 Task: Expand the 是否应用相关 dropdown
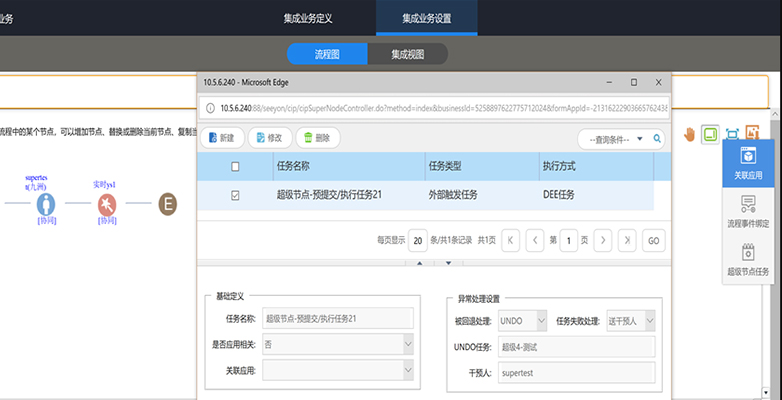point(408,345)
